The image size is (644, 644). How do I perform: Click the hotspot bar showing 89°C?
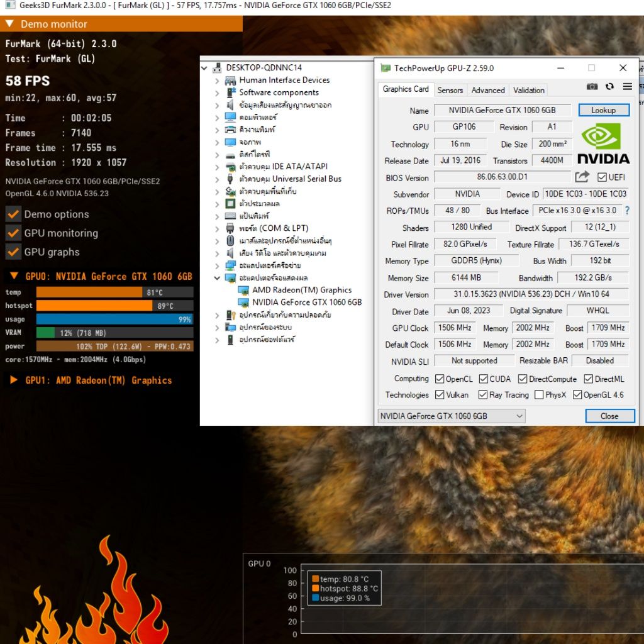pos(114,306)
